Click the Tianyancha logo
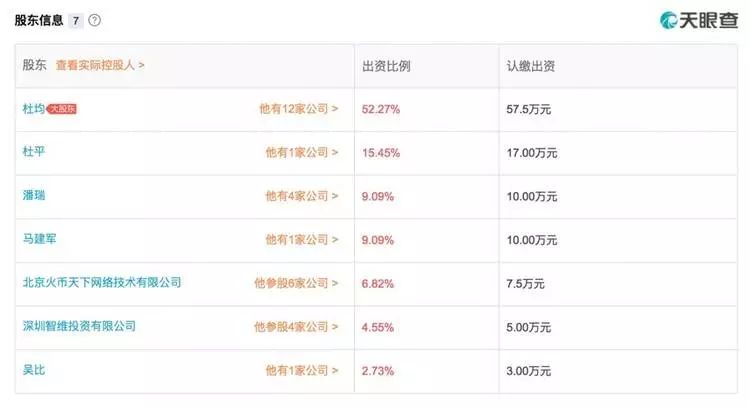The height and width of the screenshot is (407, 750). pyautogui.click(x=697, y=19)
